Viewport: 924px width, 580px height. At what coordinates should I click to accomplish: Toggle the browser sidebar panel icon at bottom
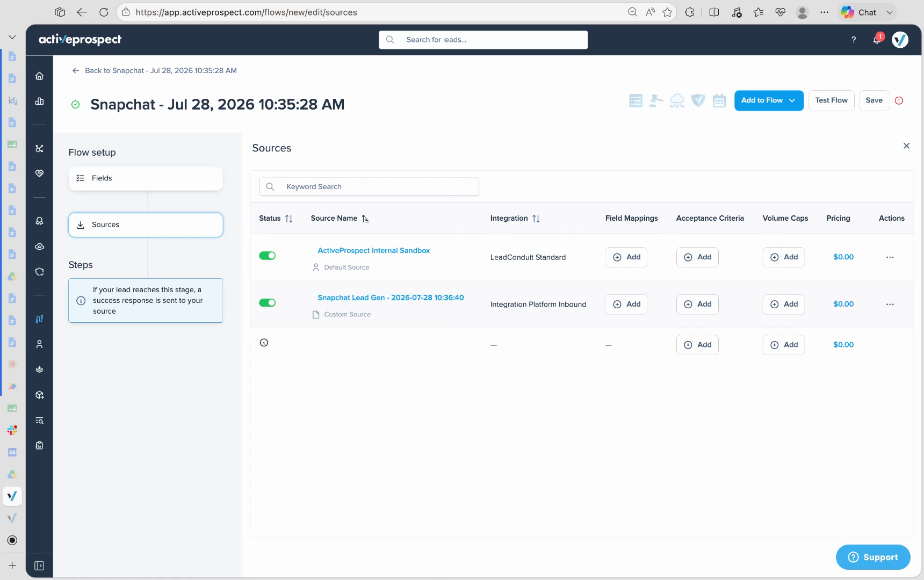point(39,565)
